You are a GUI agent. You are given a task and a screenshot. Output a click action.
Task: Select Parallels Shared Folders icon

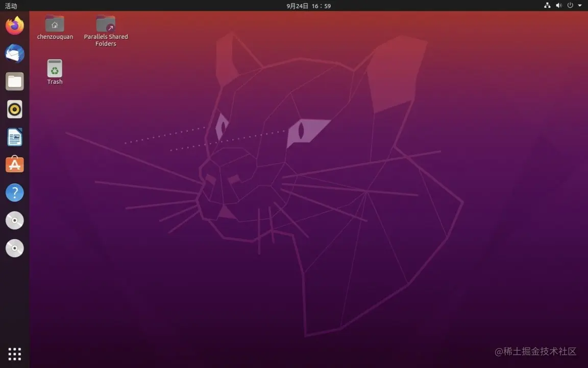(x=106, y=24)
